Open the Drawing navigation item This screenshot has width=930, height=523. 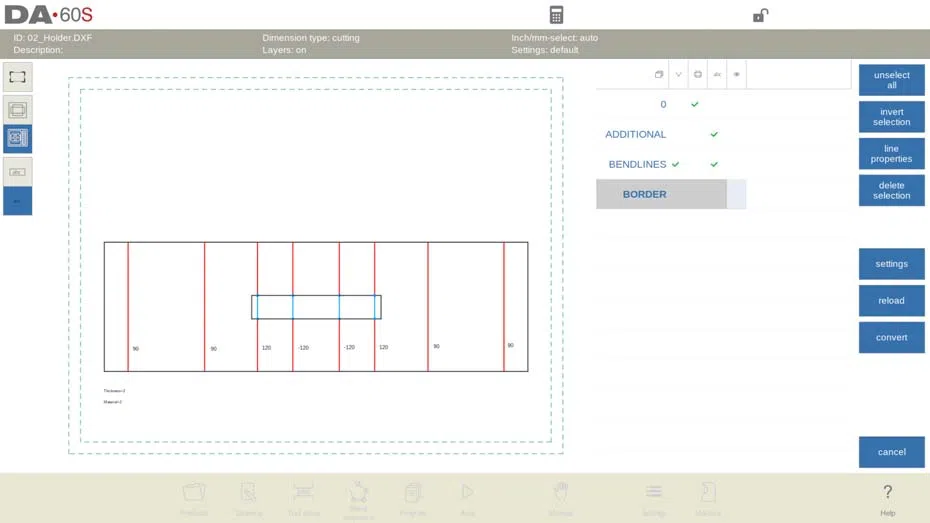249,498
